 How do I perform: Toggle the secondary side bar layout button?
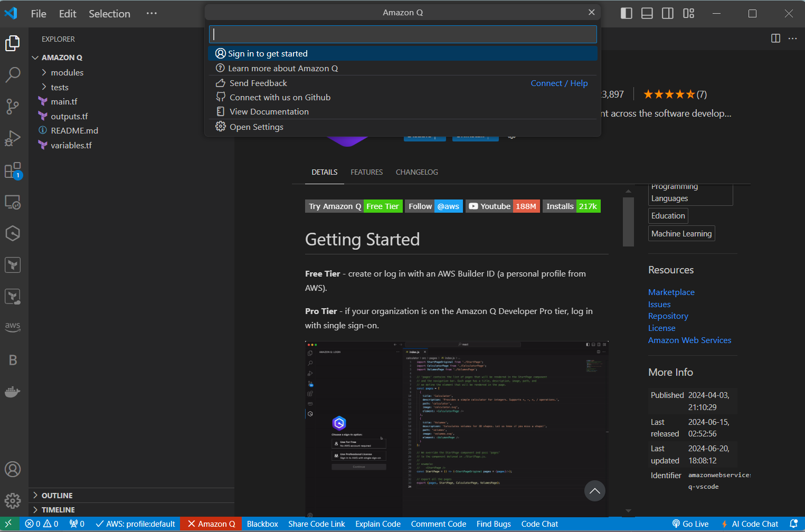pos(668,13)
